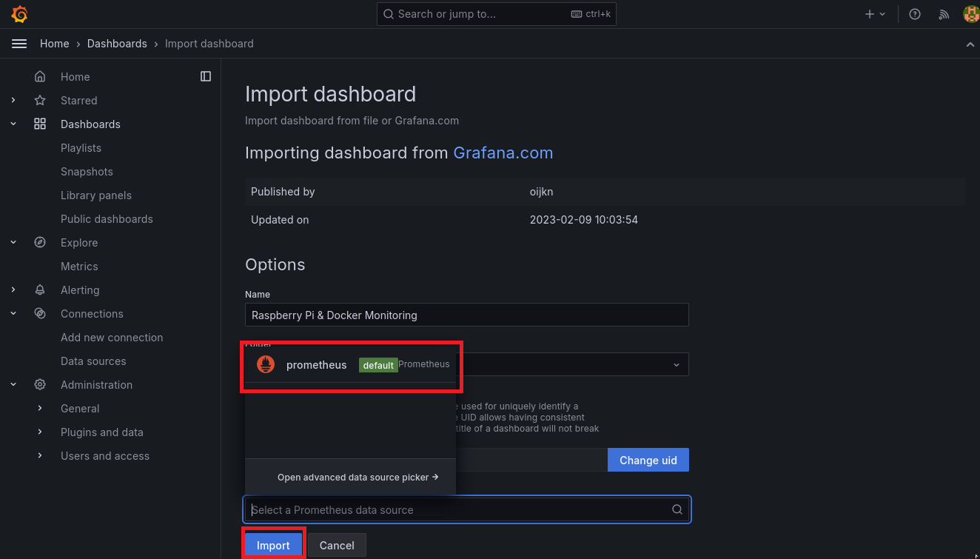Collapse the Administration section chevron
The width and height of the screenshot is (980, 559).
click(x=13, y=385)
